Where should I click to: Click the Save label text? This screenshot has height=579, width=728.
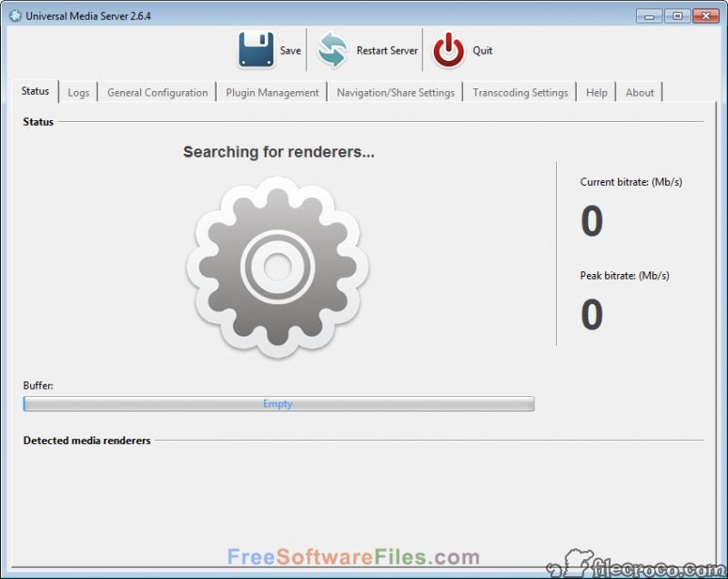290,50
